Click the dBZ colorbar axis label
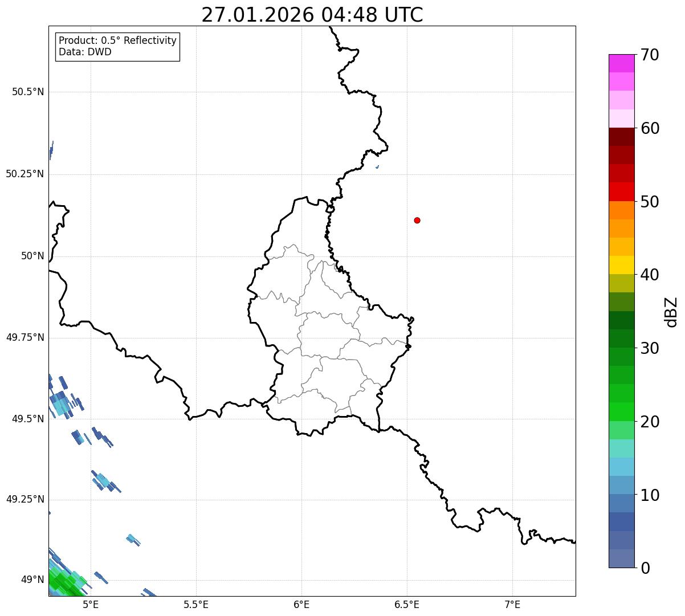This screenshot has height=616, width=685. (x=671, y=312)
